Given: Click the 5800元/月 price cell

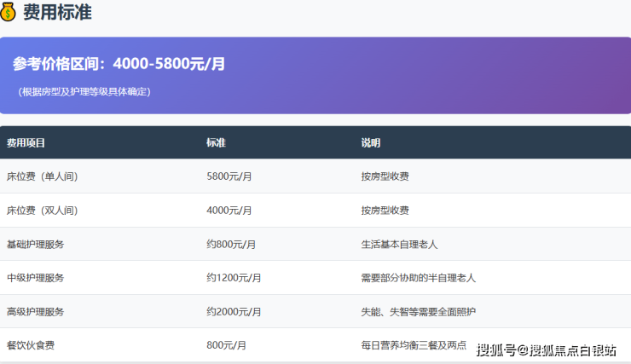Looking at the screenshot, I should (229, 176).
